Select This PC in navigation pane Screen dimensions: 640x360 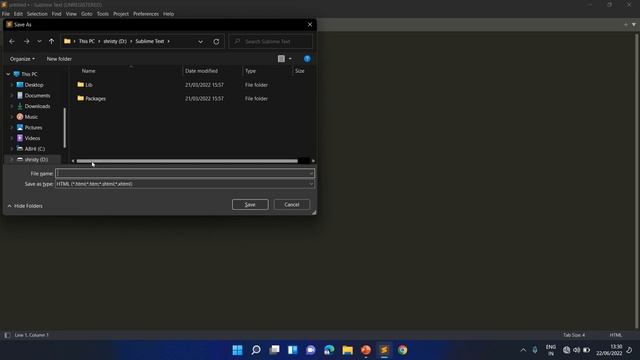29,74
